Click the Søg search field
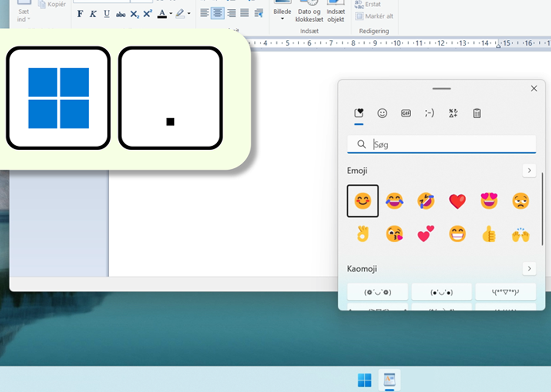The height and width of the screenshot is (392, 551). (442, 144)
